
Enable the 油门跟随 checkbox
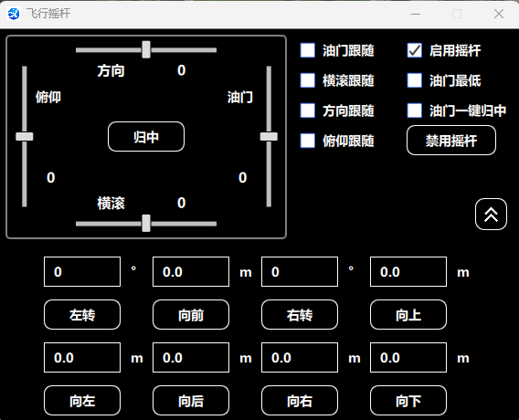click(x=308, y=50)
